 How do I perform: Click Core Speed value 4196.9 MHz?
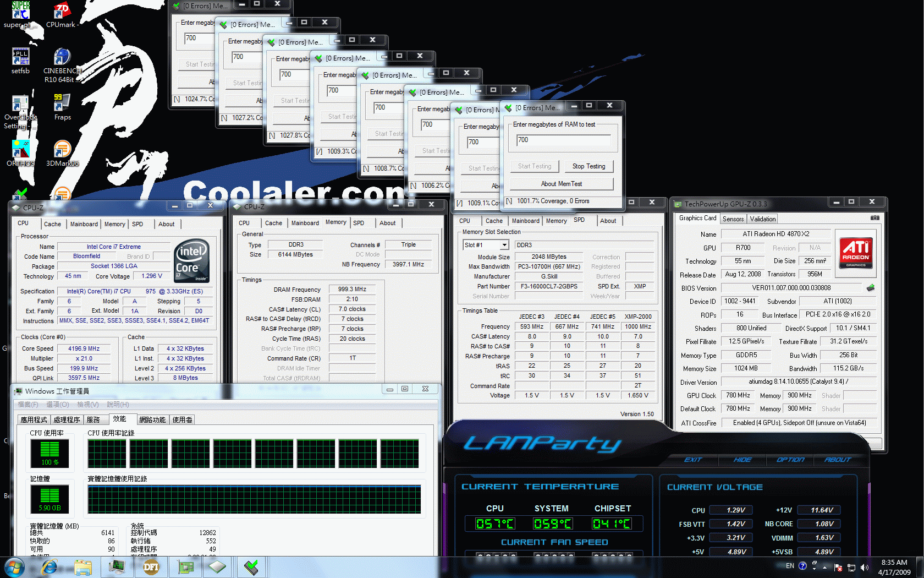coord(84,348)
